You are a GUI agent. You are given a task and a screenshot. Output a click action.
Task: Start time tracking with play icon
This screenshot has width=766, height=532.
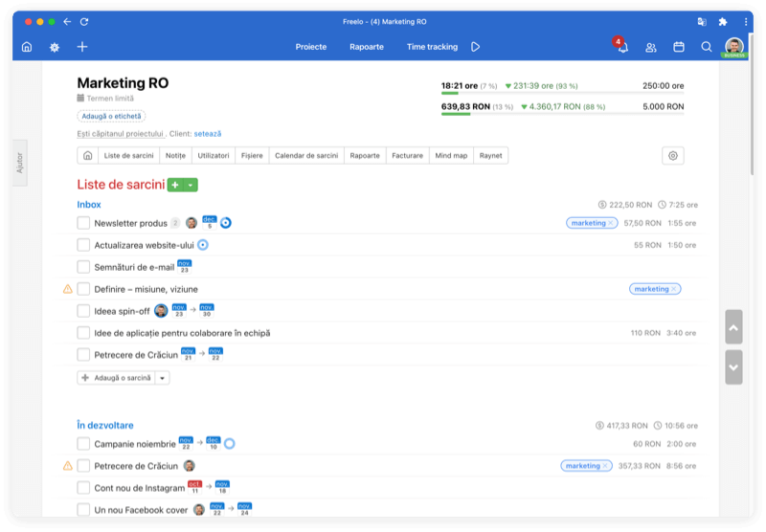pos(476,47)
